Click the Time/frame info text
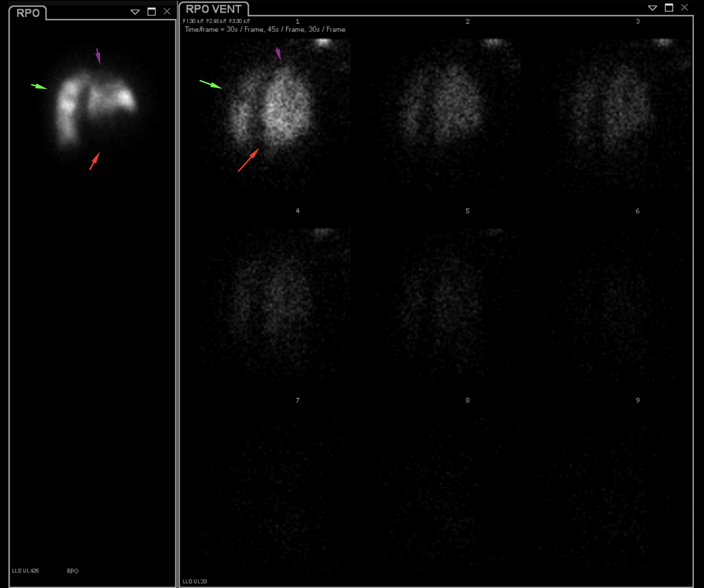The image size is (704, 588). (265, 29)
